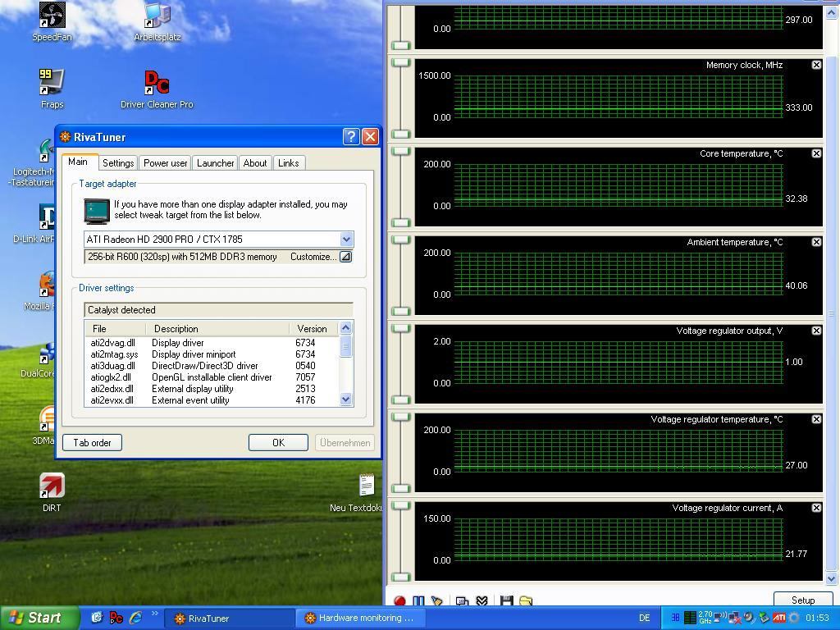
Task: Click the 2.70 GHz CPU tray indicator
Action: [705, 618]
